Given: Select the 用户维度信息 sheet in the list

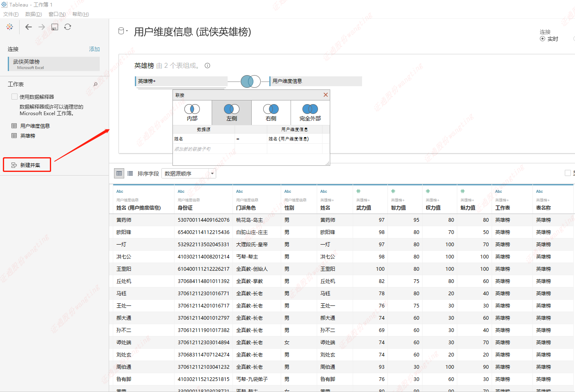Looking at the screenshot, I should [x=35, y=126].
